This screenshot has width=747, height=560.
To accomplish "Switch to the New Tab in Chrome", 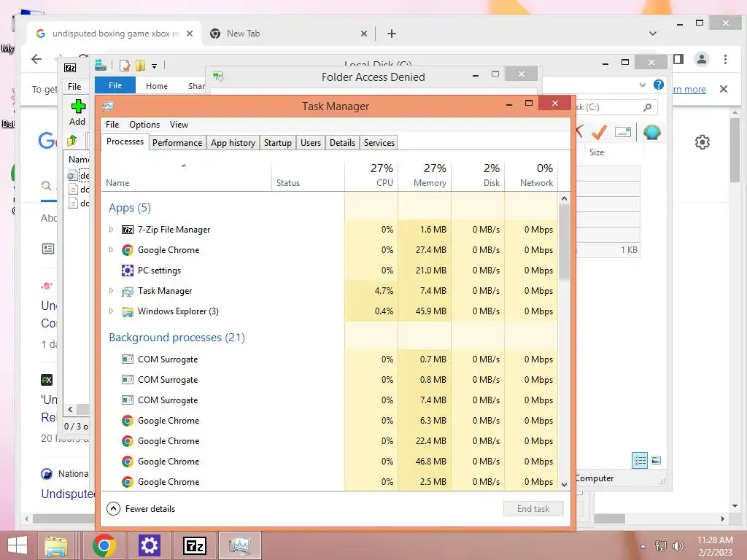I will pos(288,34).
